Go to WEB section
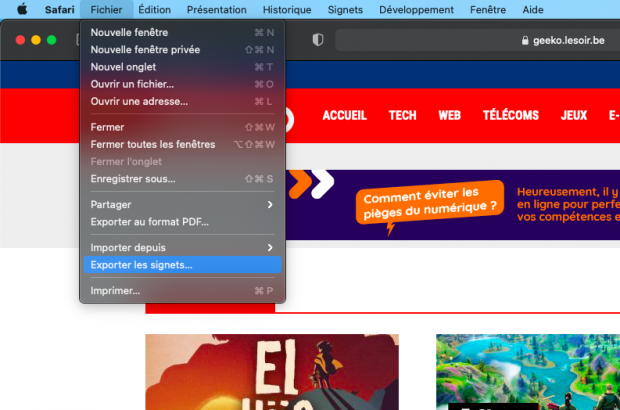 tap(450, 115)
